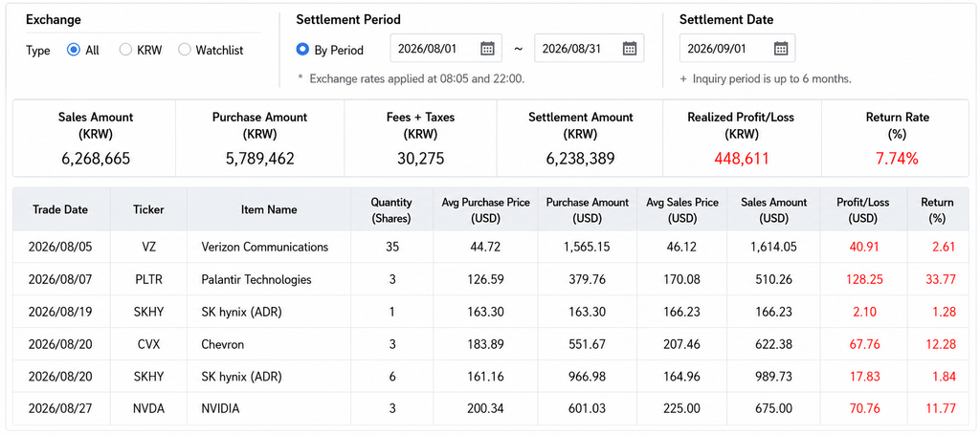Click the 2026/09/01 settlement date field

coord(738,48)
